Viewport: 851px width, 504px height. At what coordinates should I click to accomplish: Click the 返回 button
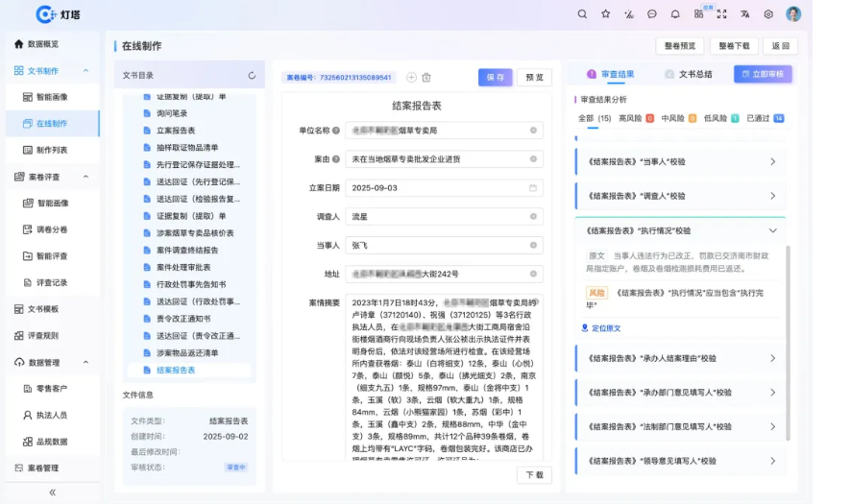781,46
